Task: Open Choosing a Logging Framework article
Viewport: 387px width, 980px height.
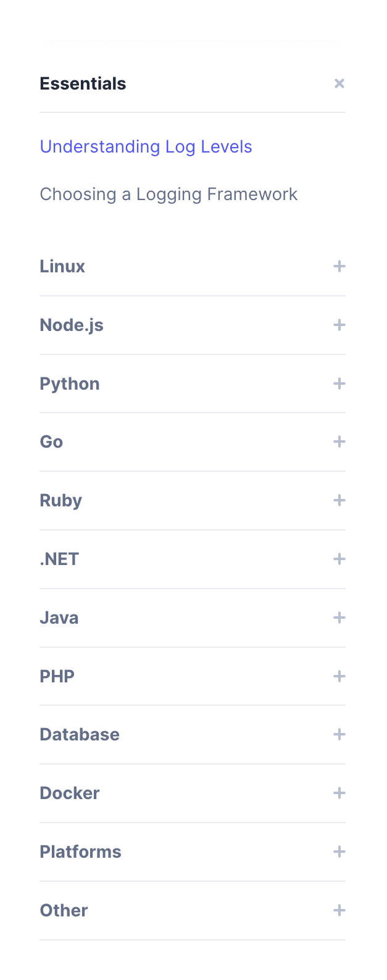Action: 169,194
